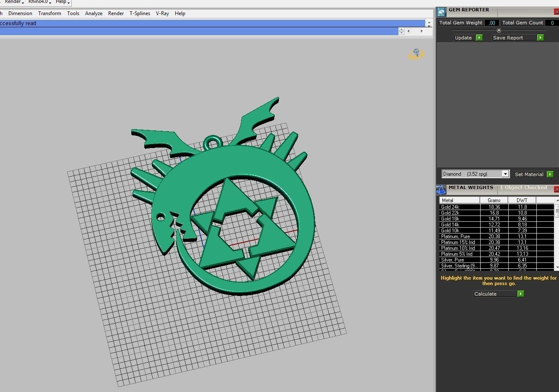559x392 pixels.
Task: Close the Metal Weights panel
Action: pyautogui.click(x=556, y=190)
